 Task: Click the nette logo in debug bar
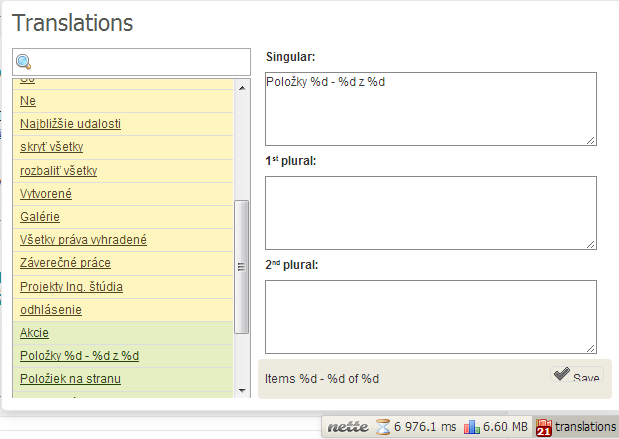pyautogui.click(x=348, y=427)
